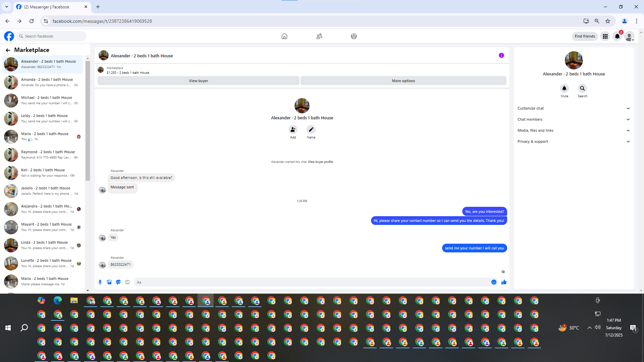Attach a photo using image icon
Screen dimensions: 644x362
pos(109,282)
